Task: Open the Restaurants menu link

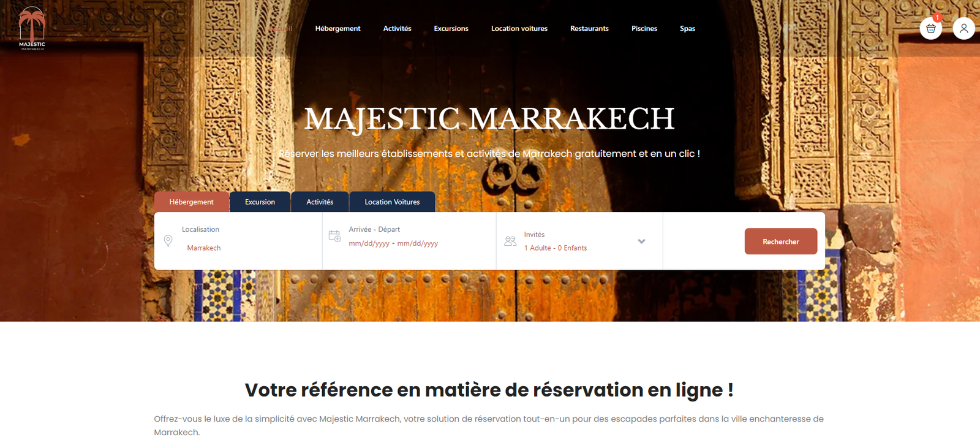Action: pos(589,28)
